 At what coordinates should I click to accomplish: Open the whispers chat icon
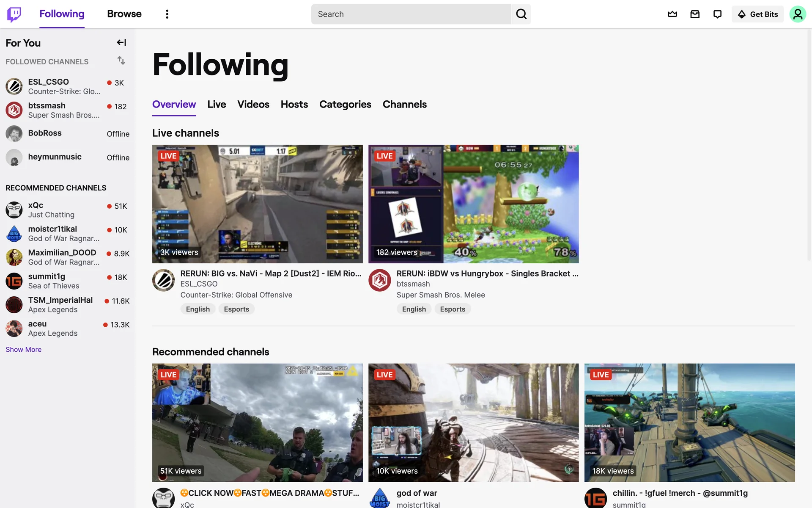717,14
